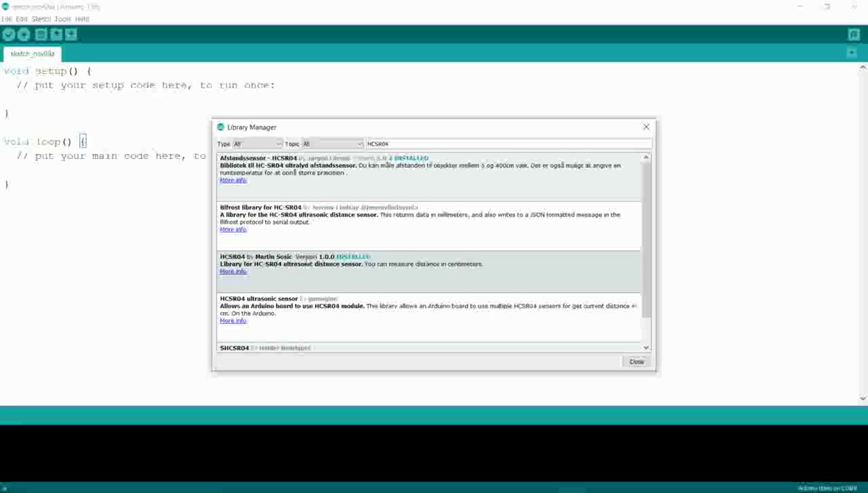Select the sketch_nov09a tab
This screenshot has height=493, width=868.
pos(32,53)
